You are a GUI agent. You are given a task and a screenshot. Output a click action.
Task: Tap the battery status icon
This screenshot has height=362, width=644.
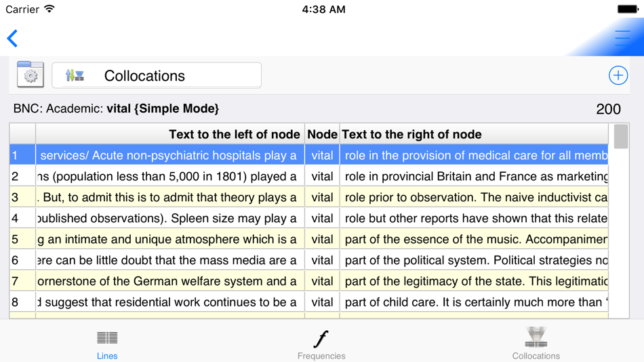628,9
